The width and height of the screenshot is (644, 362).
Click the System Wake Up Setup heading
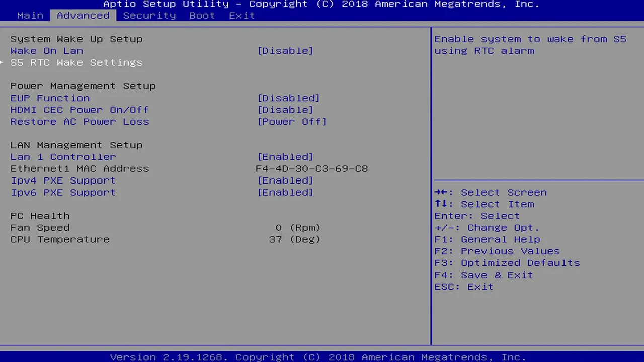[x=76, y=39]
